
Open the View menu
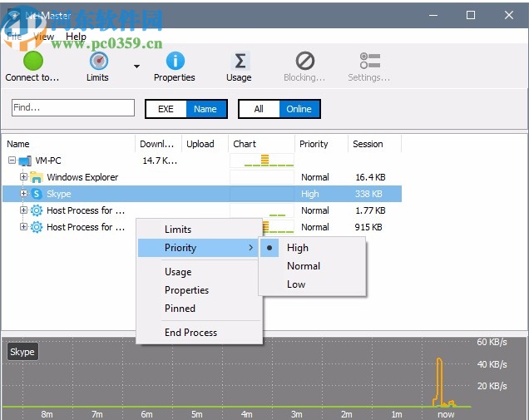44,37
